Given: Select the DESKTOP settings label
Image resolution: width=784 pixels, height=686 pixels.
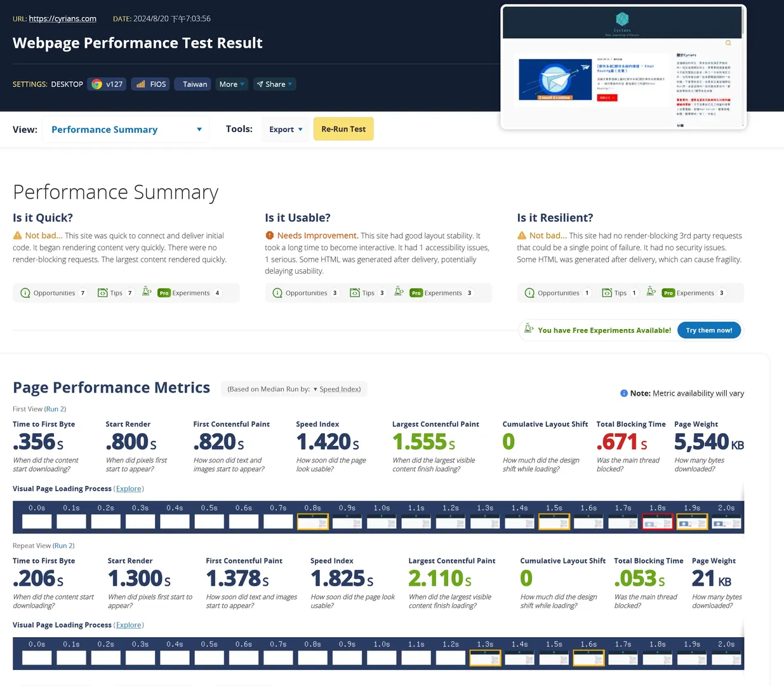Looking at the screenshot, I should click(x=67, y=84).
